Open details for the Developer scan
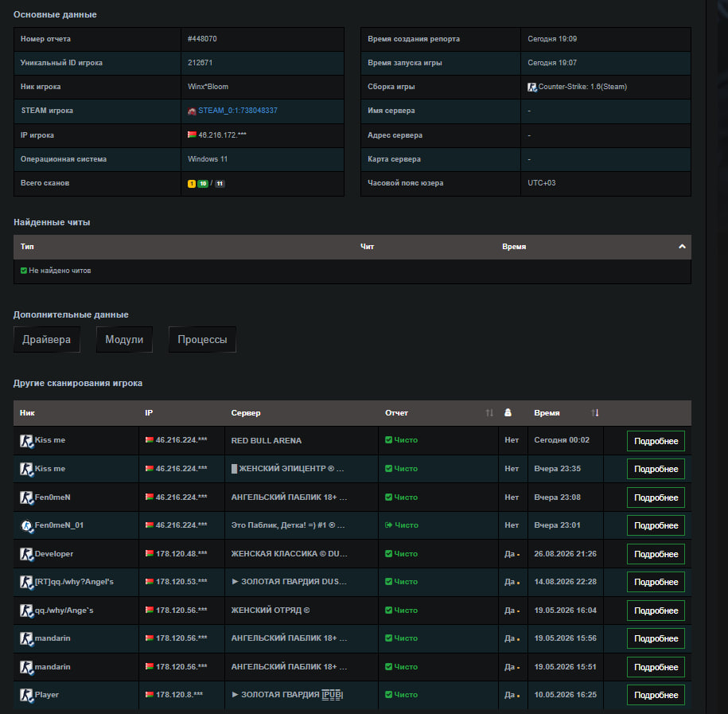Viewport: 728px width, 714px height. (x=656, y=554)
